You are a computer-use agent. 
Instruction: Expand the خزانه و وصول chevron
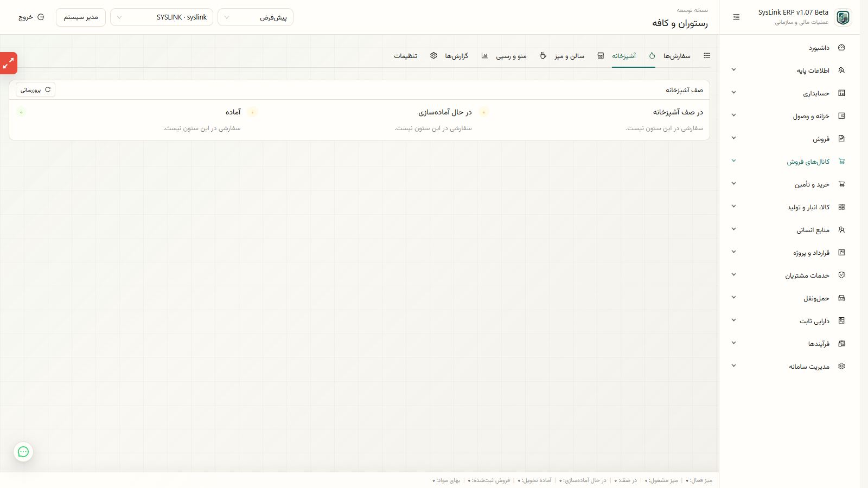733,115
